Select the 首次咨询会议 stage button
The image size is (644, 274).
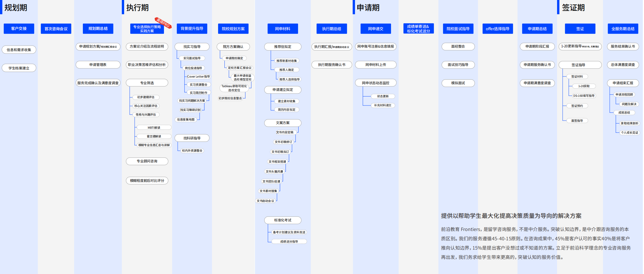pos(56,29)
